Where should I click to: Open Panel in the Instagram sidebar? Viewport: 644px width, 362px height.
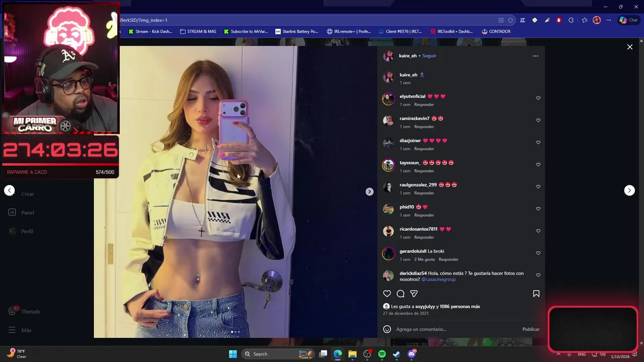(x=21, y=213)
